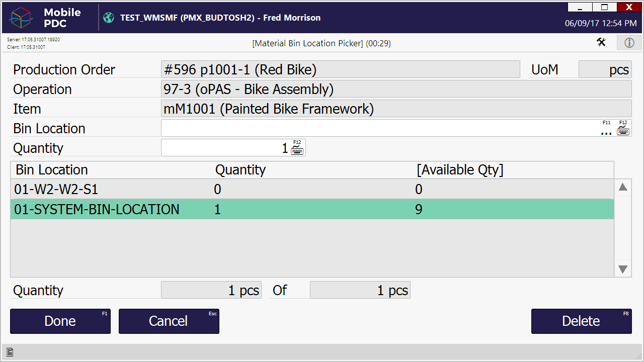Open Bin Location lookup ellipsis button
The height and width of the screenshot is (362, 644).
pyautogui.click(x=607, y=130)
